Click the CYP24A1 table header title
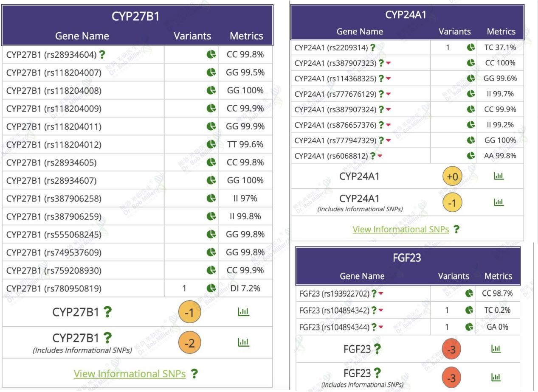The height and width of the screenshot is (392, 538). [x=406, y=15]
